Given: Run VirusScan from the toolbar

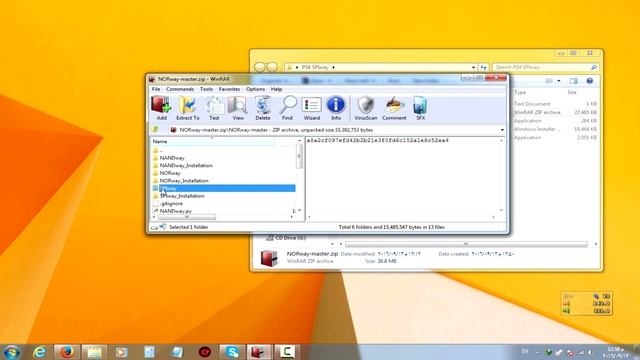Looking at the screenshot, I should tap(366, 108).
